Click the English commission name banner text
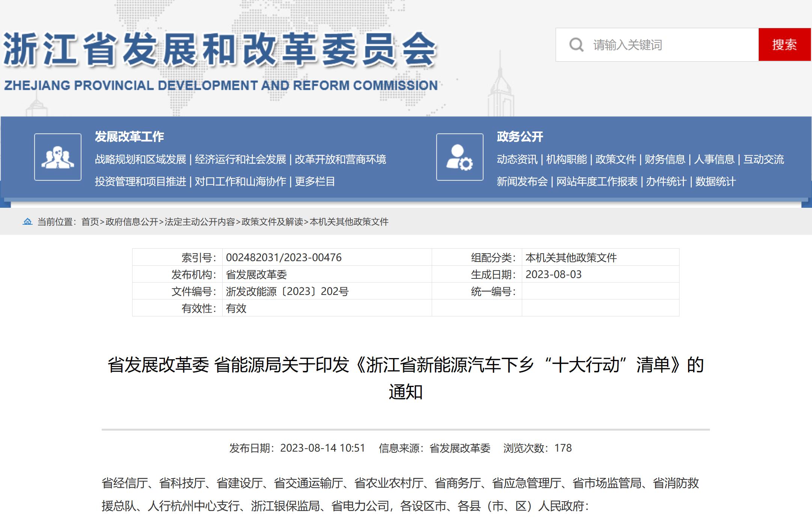The width and height of the screenshot is (812, 517). 221,85
